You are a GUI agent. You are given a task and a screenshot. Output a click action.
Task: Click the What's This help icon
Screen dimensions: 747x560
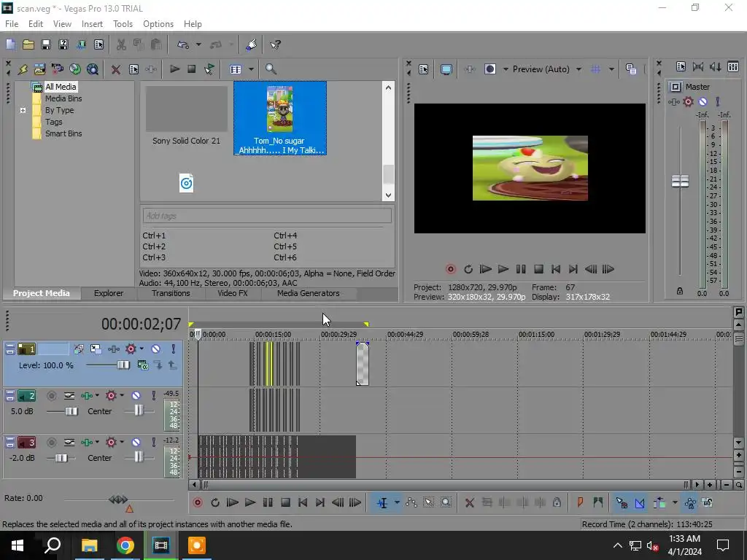(x=275, y=44)
